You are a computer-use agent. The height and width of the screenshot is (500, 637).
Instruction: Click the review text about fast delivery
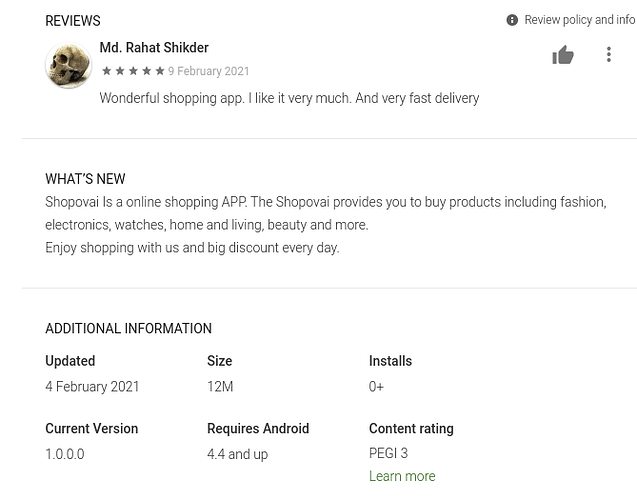289,98
